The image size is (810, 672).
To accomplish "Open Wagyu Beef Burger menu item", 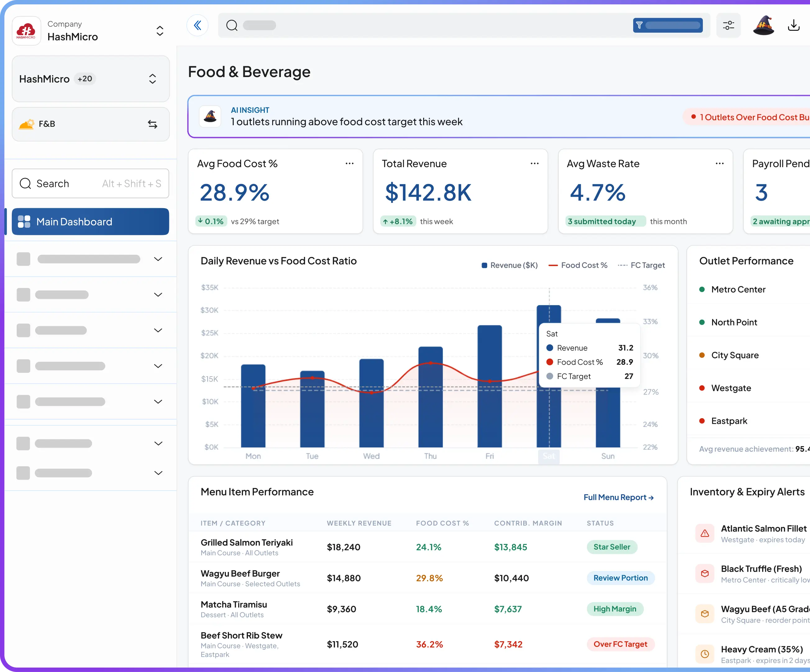I will (240, 574).
